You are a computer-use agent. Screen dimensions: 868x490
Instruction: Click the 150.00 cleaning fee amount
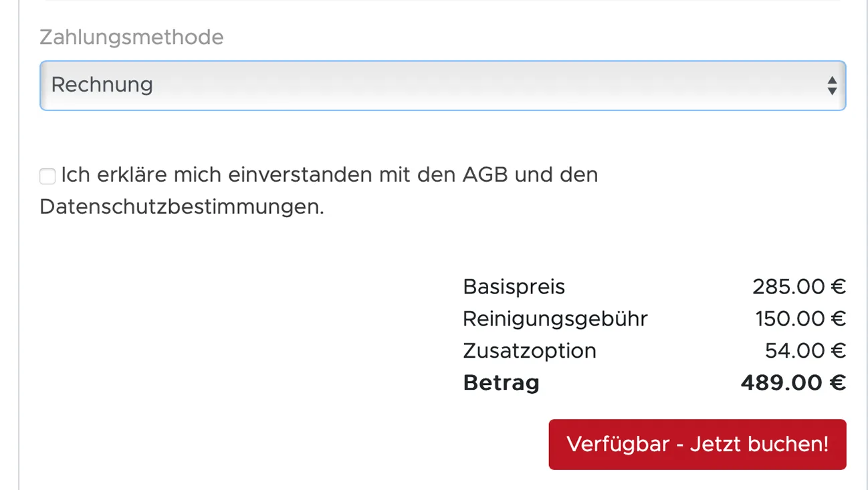(790, 319)
